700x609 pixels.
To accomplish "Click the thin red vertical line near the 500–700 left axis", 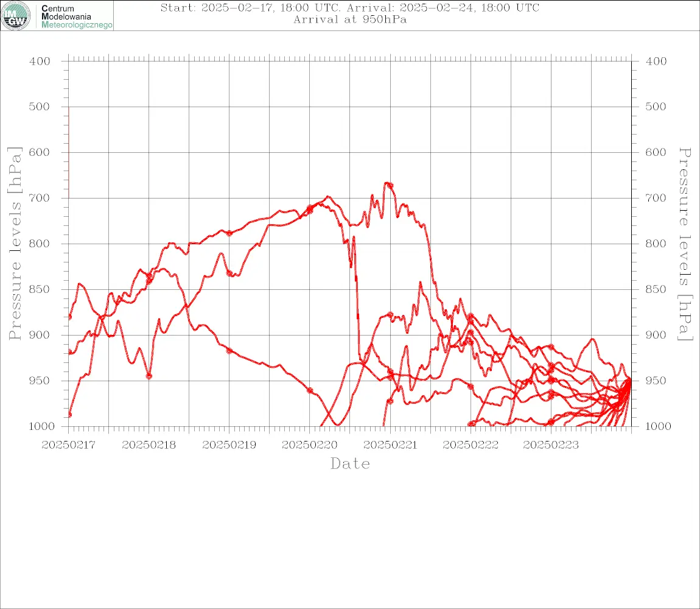I will (x=69, y=152).
